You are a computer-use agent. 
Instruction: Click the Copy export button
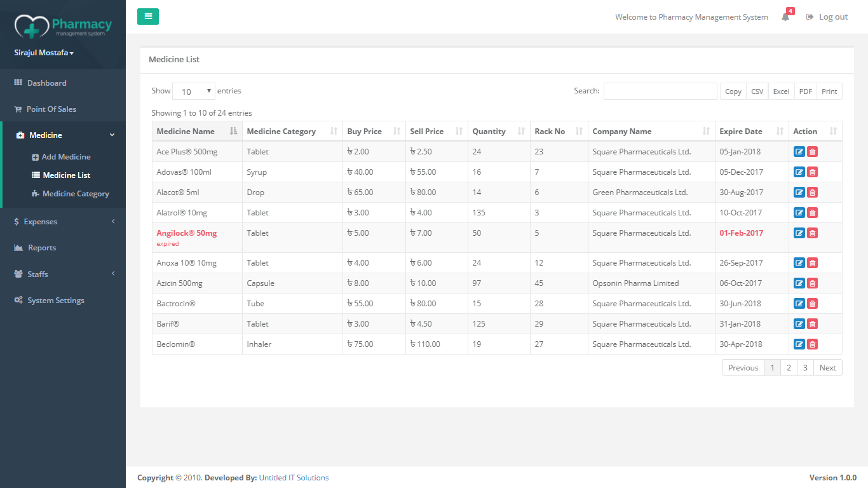tap(733, 91)
